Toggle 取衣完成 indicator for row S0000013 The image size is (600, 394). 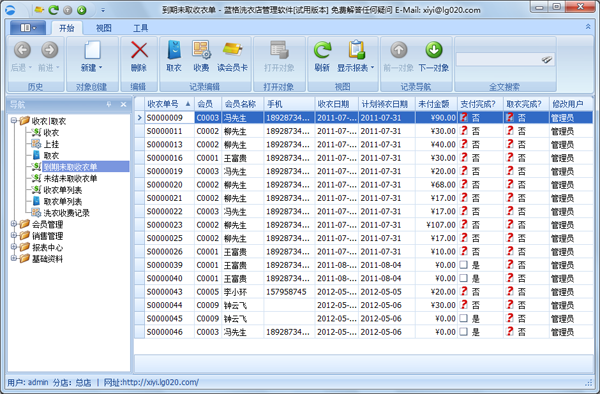(x=510, y=144)
